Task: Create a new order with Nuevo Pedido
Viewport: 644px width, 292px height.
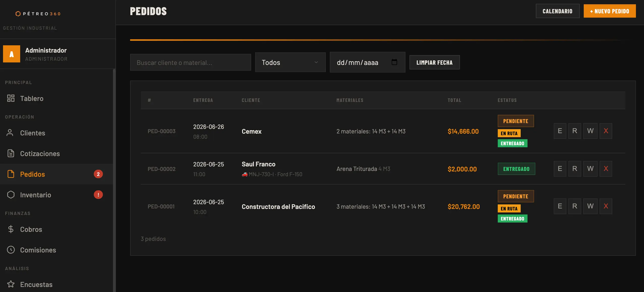Action: point(609,11)
